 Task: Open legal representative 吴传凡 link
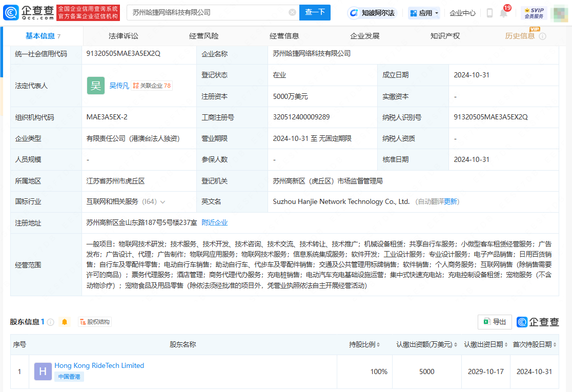(x=119, y=86)
